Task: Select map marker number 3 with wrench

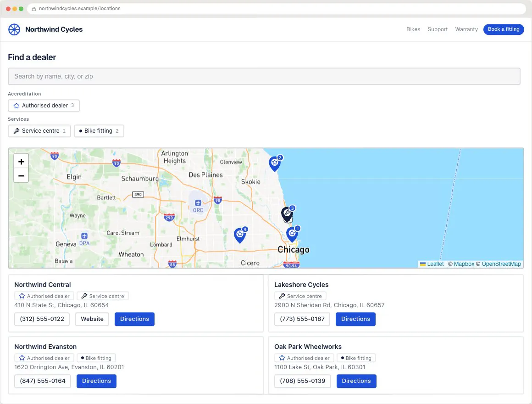Action: point(287,214)
